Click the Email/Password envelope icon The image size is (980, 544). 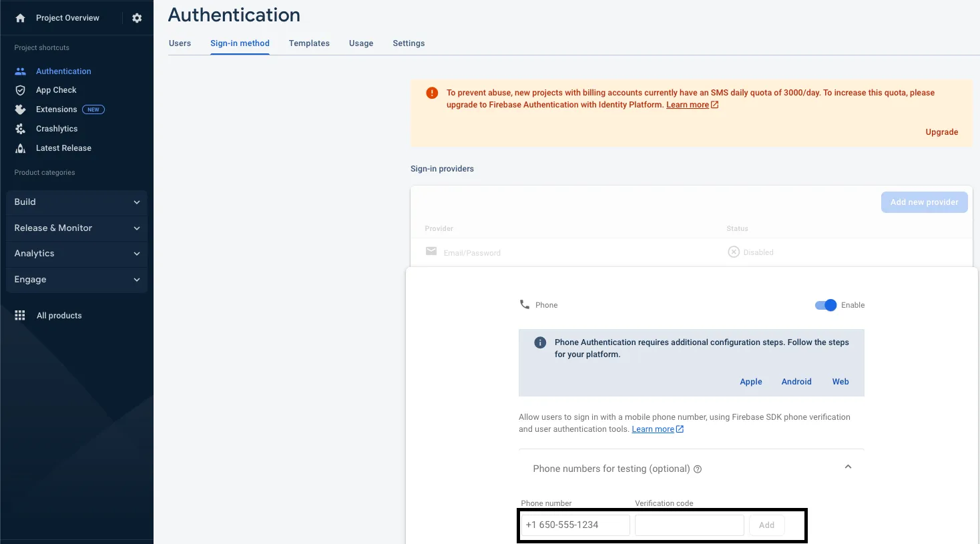(x=431, y=252)
